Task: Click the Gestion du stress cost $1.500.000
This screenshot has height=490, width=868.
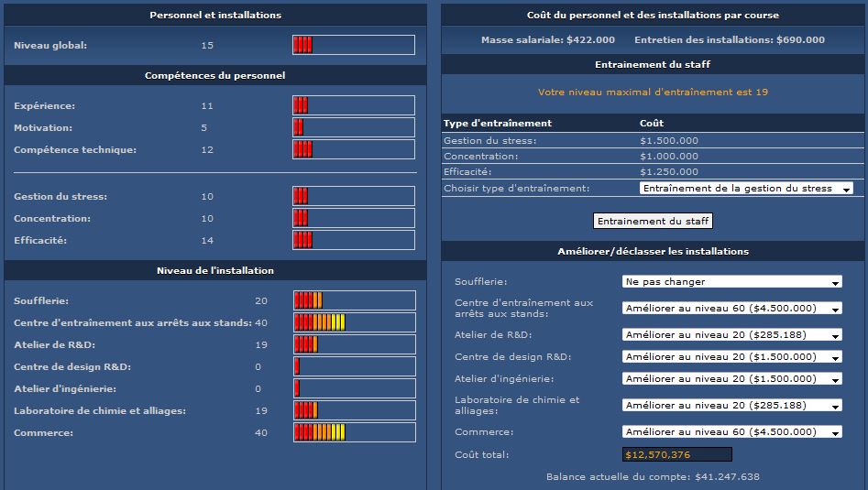Action: [x=669, y=140]
